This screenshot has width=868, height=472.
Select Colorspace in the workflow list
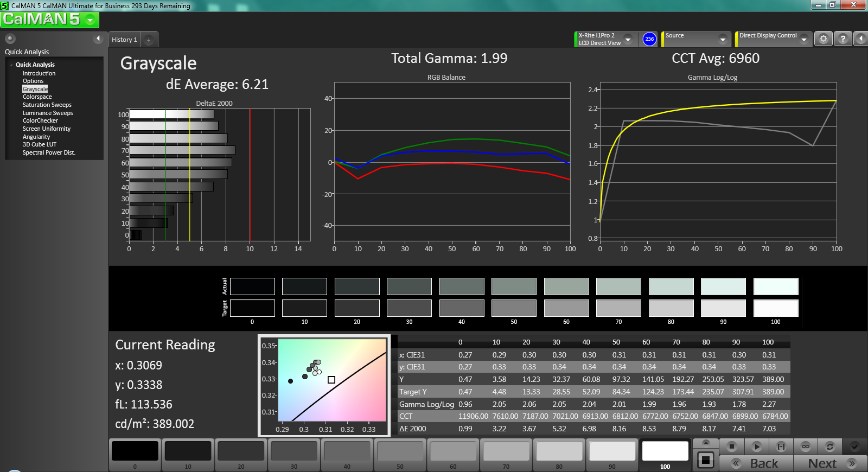point(37,97)
